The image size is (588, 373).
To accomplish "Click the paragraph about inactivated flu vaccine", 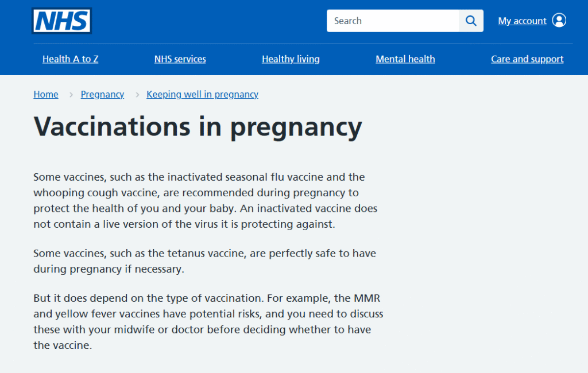I will click(x=205, y=200).
